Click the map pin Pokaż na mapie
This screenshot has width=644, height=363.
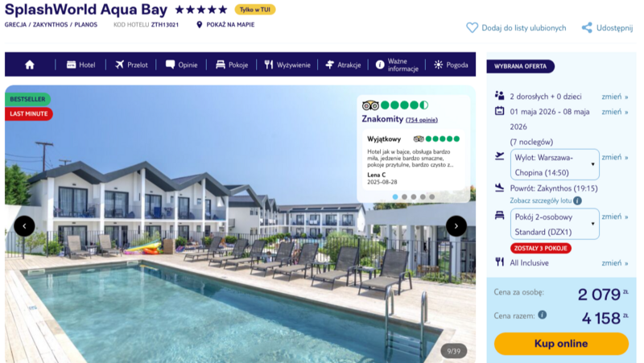pyautogui.click(x=199, y=25)
